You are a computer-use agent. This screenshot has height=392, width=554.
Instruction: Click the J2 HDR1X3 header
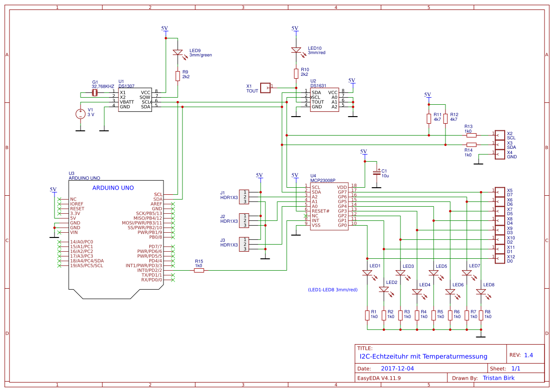pos(244,221)
